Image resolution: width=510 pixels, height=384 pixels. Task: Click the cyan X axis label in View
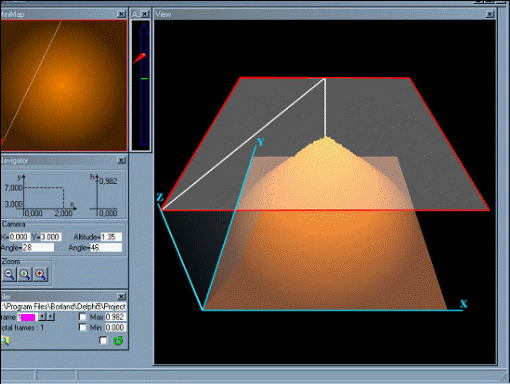tap(464, 304)
